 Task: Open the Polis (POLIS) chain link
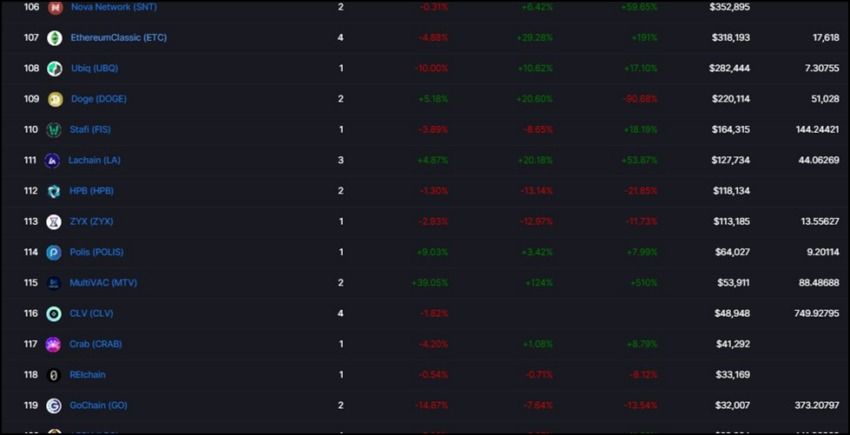click(96, 252)
